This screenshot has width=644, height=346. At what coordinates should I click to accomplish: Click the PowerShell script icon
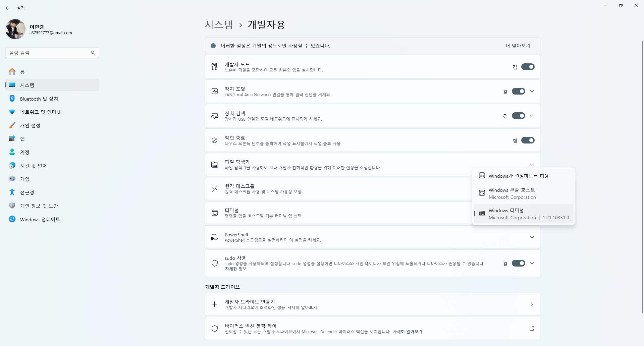pyautogui.click(x=215, y=237)
